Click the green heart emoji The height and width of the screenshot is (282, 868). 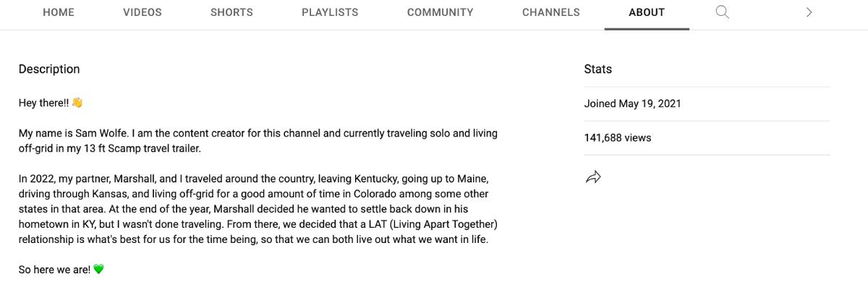point(98,269)
